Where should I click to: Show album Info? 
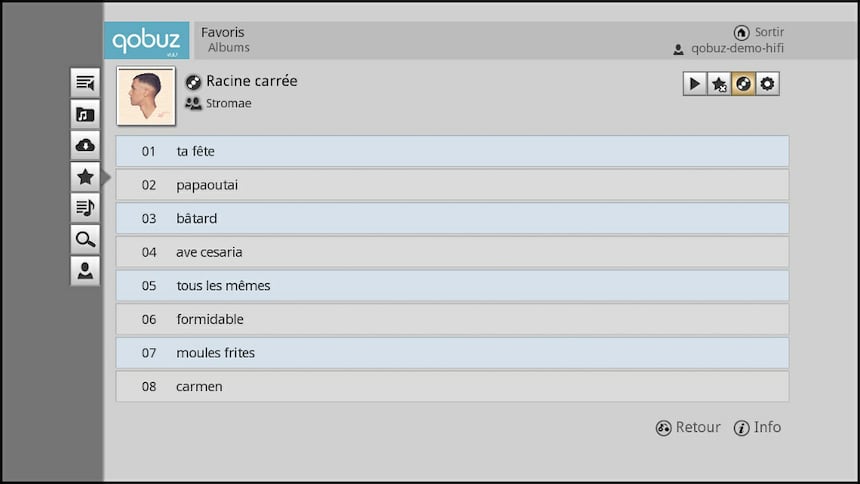coord(757,427)
